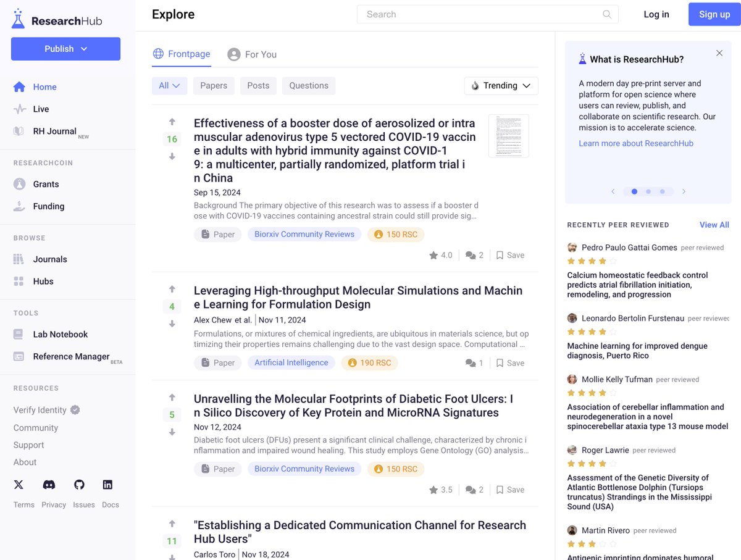Image resolution: width=741 pixels, height=560 pixels.
Task: Open the About resource link
Action: click(25, 462)
